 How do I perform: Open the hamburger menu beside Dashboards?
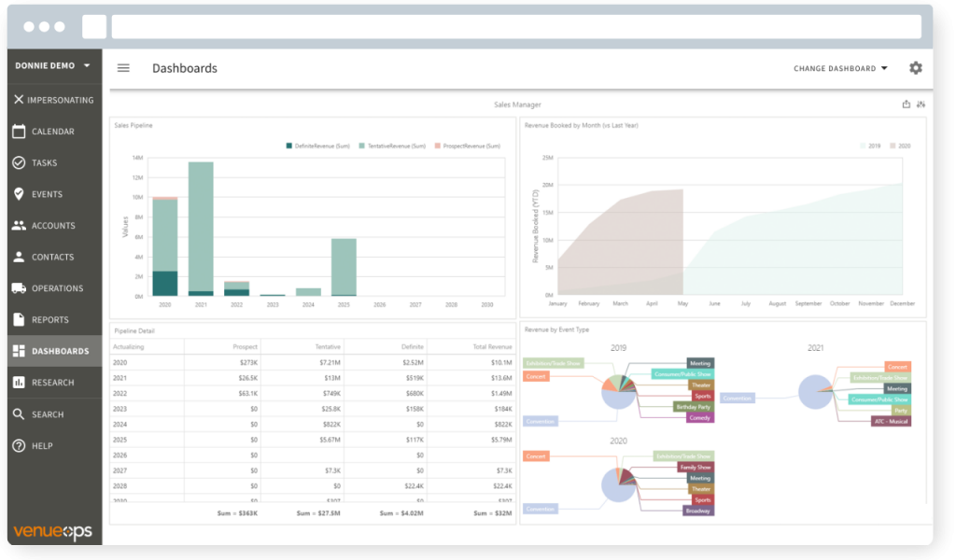(x=123, y=68)
